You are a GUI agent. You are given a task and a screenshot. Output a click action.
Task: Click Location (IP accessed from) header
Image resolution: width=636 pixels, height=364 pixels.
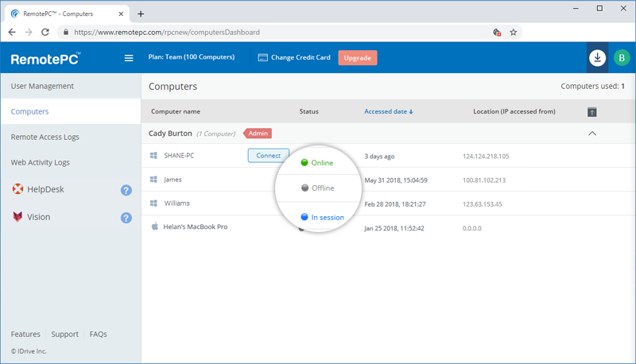tap(514, 111)
